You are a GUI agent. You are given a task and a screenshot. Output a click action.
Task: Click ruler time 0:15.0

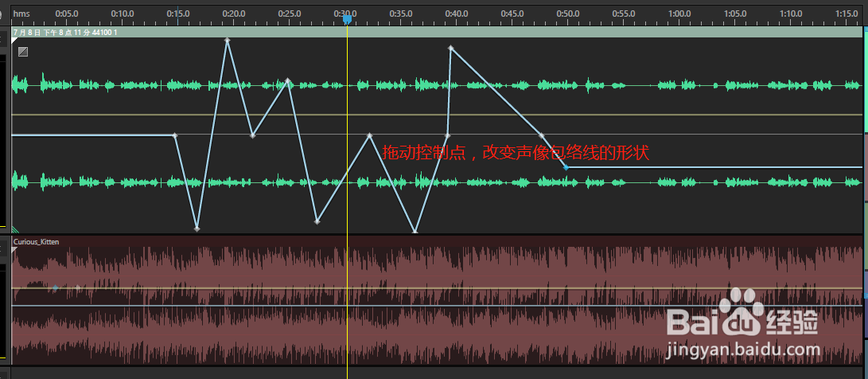coord(178,14)
